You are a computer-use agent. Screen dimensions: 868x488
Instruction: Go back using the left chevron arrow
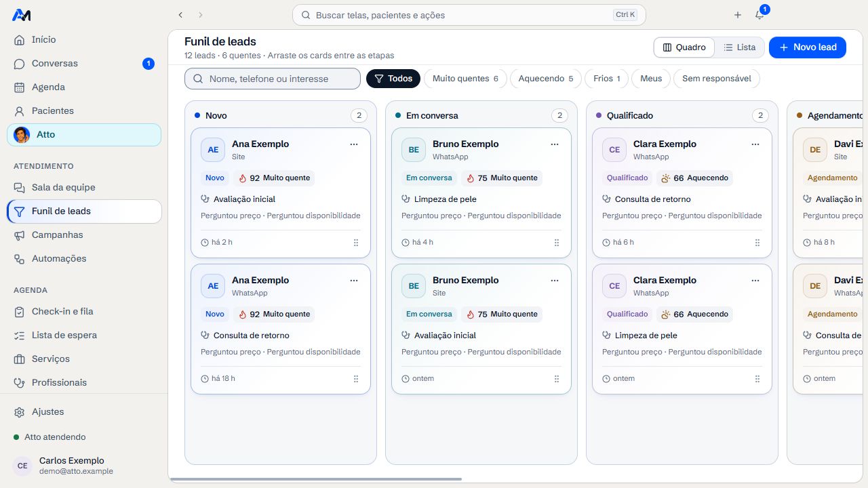tap(180, 15)
